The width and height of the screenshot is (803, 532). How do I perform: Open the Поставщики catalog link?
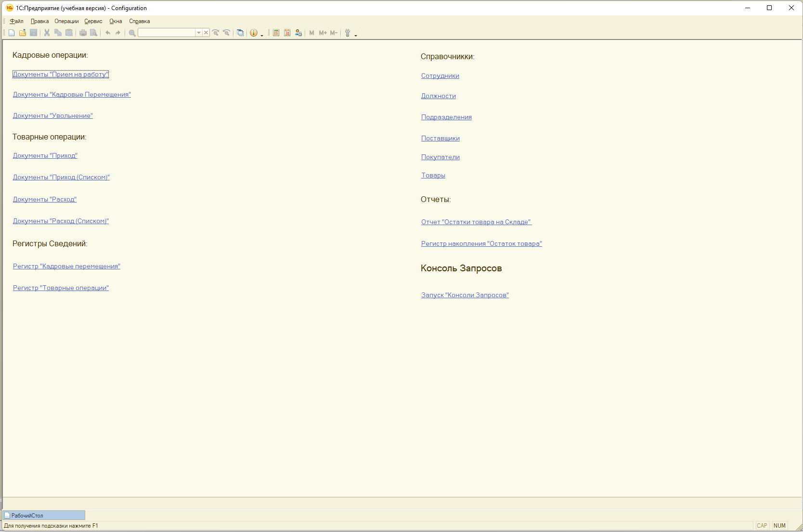440,138
